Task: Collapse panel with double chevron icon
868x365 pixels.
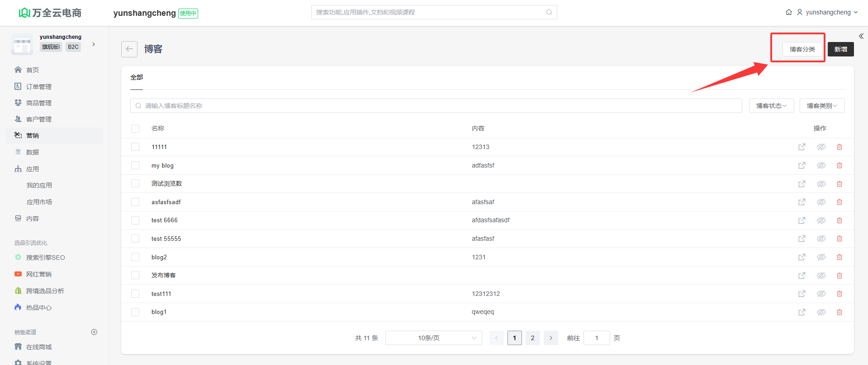Action: [861, 36]
